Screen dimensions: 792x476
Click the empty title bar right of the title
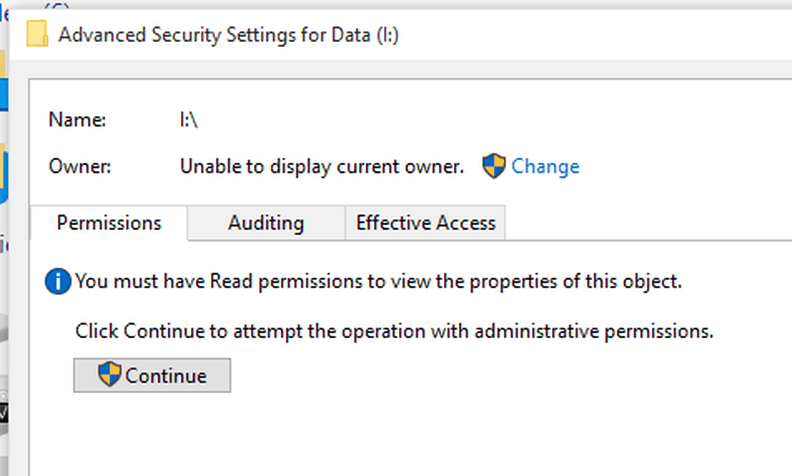(x=596, y=35)
